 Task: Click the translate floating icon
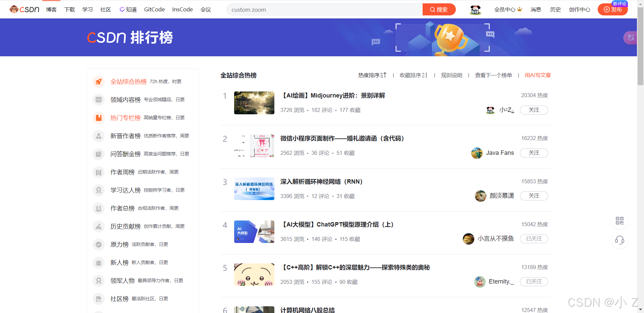631,38
